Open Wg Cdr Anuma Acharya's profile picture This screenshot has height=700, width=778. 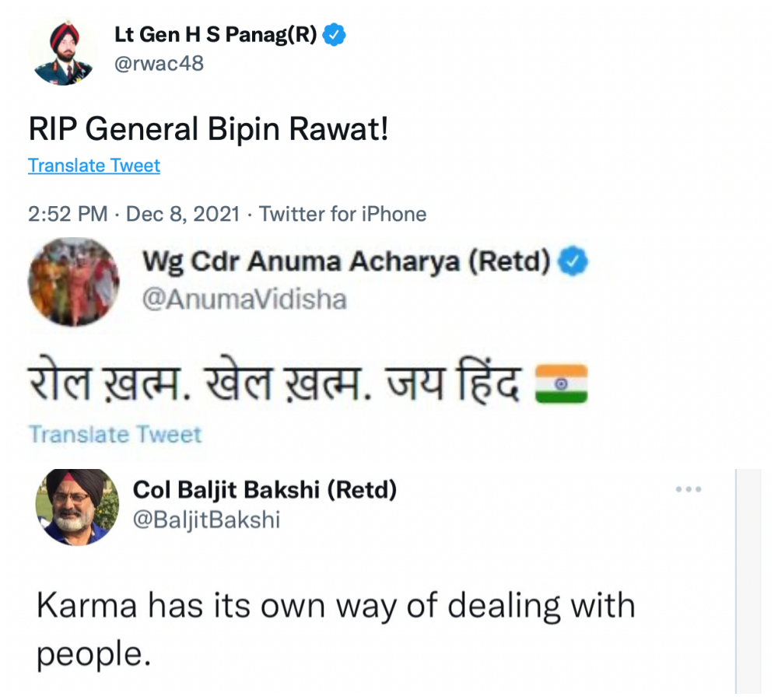pyautogui.click(x=74, y=282)
